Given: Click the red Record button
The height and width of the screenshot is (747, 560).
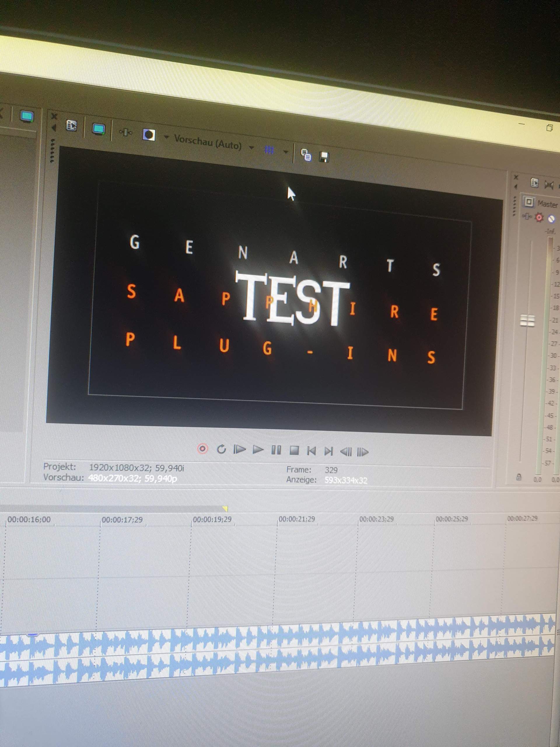Looking at the screenshot, I should pyautogui.click(x=202, y=449).
